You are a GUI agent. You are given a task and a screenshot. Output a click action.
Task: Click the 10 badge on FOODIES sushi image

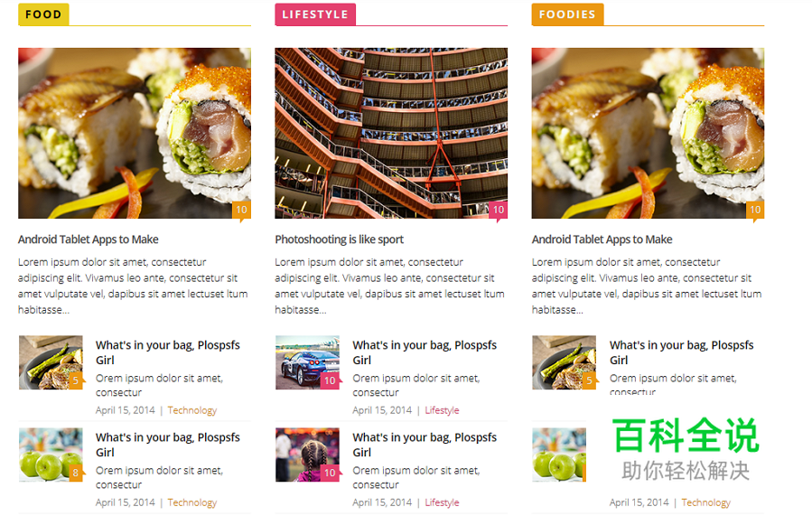[755, 210]
